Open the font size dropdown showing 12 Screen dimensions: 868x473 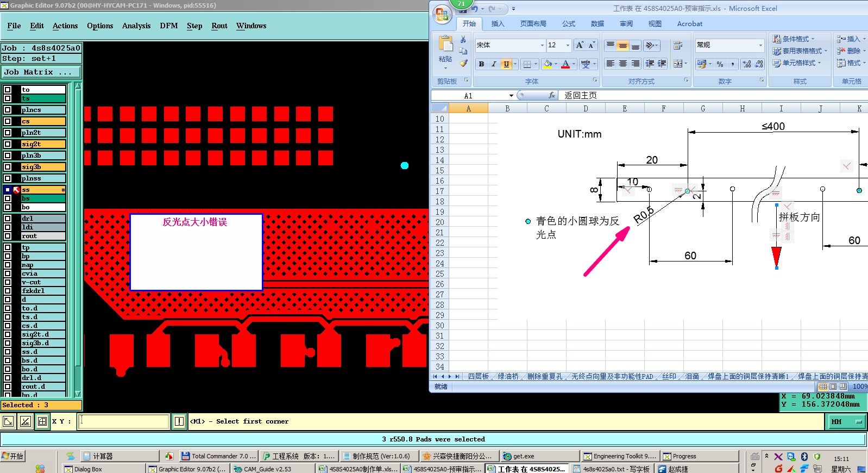pyautogui.click(x=568, y=45)
